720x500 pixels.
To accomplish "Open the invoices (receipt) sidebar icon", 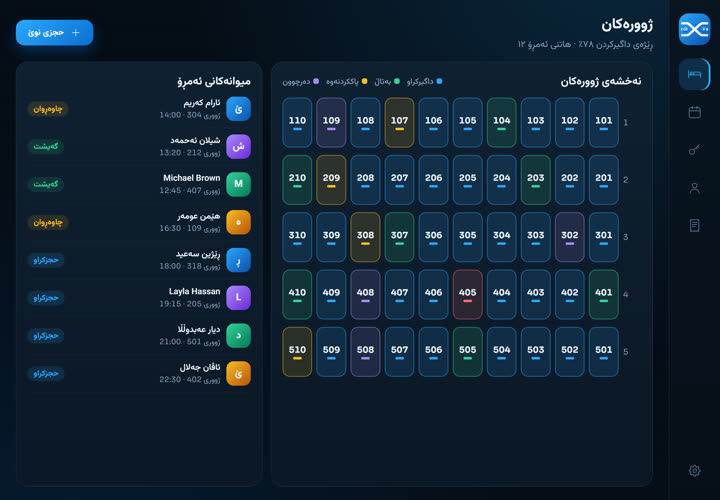I will (x=694, y=225).
